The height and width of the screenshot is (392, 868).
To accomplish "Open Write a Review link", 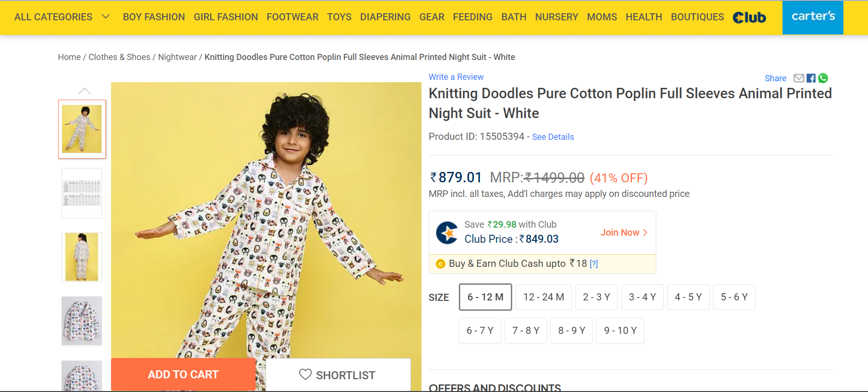I will pos(456,77).
